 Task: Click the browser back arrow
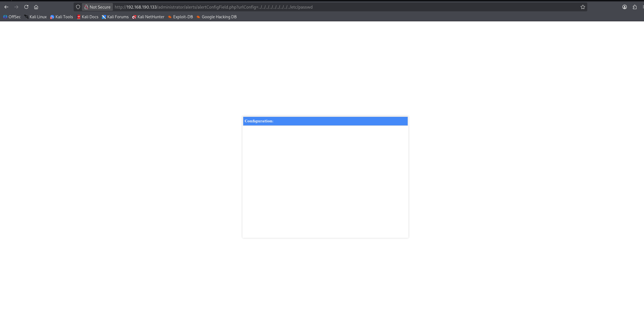pyautogui.click(x=6, y=7)
